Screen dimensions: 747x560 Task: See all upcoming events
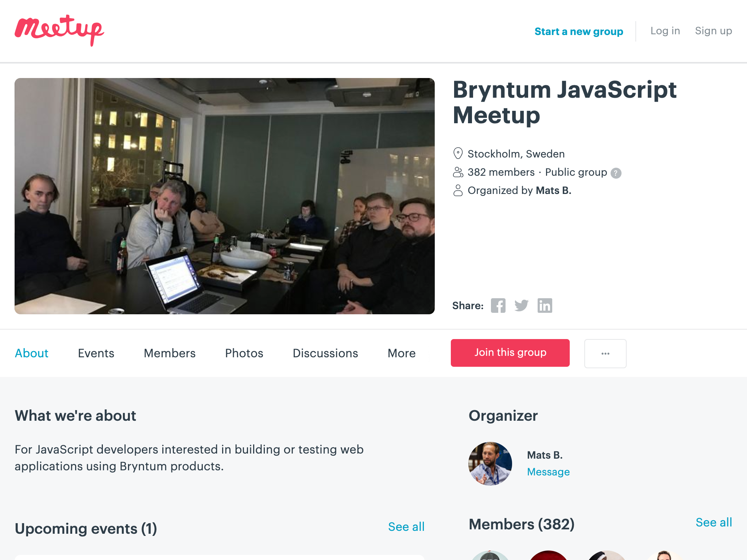pos(406,526)
